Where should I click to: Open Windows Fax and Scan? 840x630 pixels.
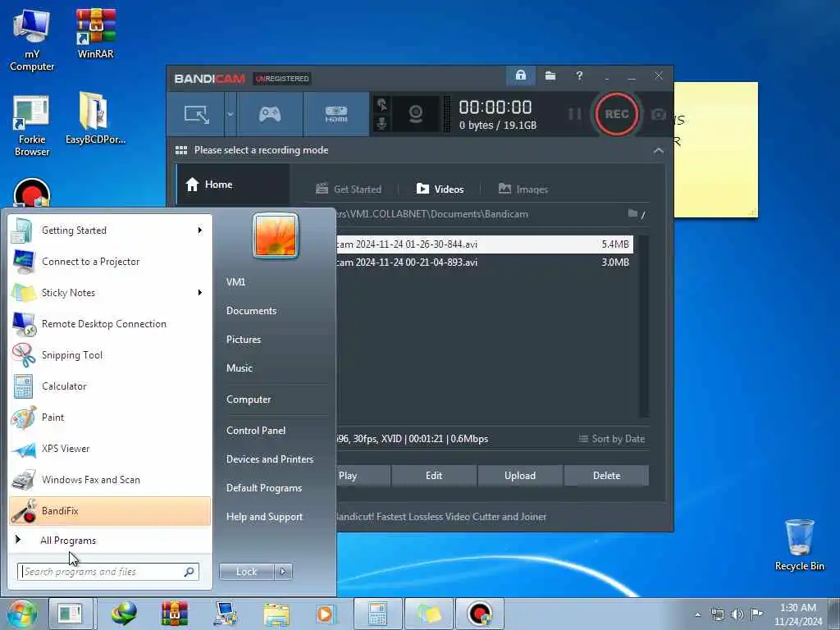(x=110, y=480)
